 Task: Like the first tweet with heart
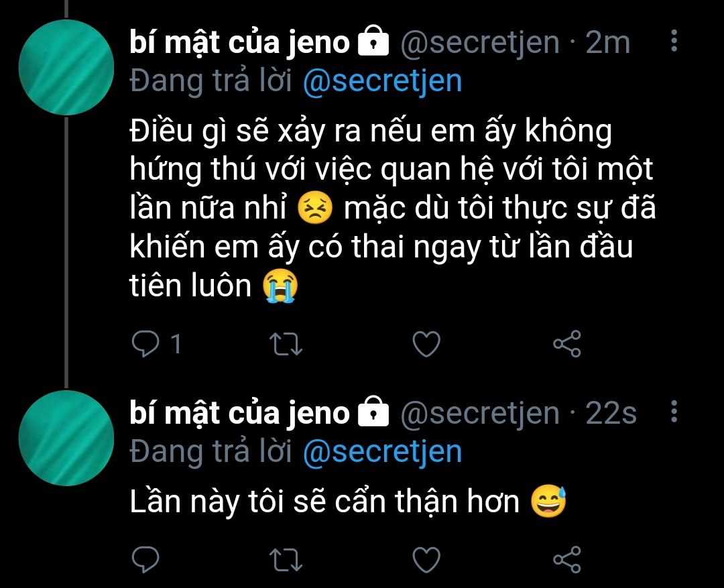pos(426,344)
